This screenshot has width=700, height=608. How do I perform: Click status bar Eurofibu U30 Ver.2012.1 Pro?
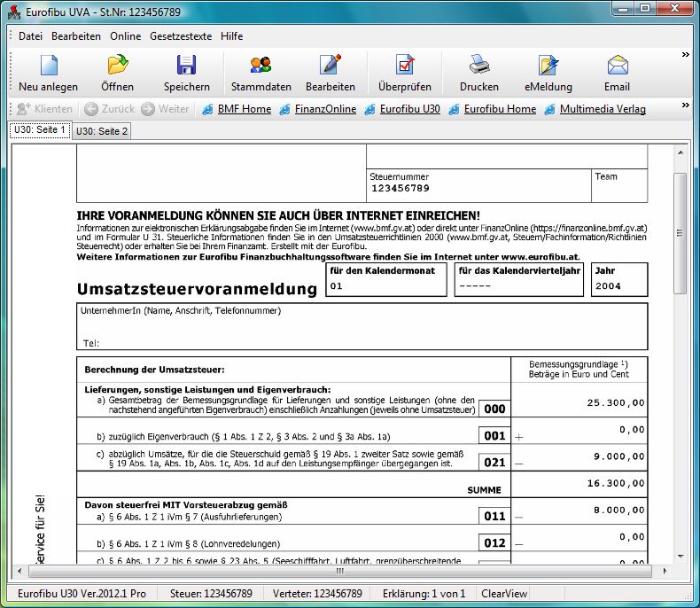(x=82, y=594)
